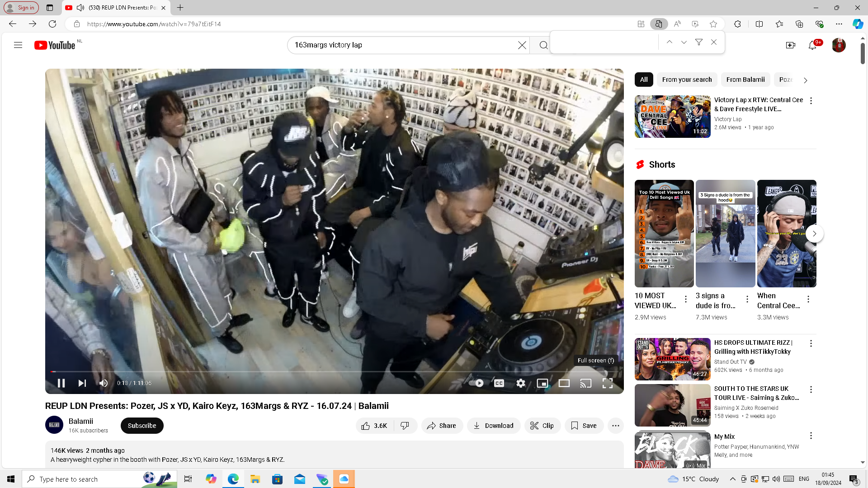Viewport: 868px width, 488px height.
Task: Toggle closed captions on the video
Action: pyautogui.click(x=499, y=383)
